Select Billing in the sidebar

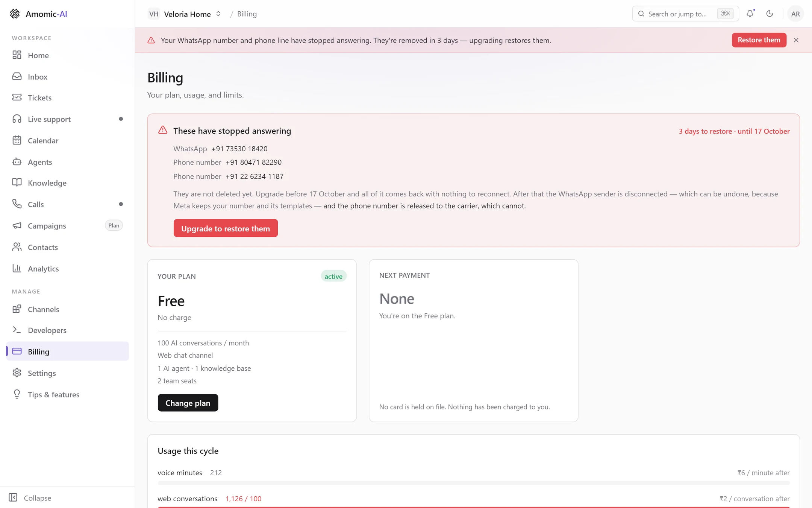pyautogui.click(x=68, y=351)
